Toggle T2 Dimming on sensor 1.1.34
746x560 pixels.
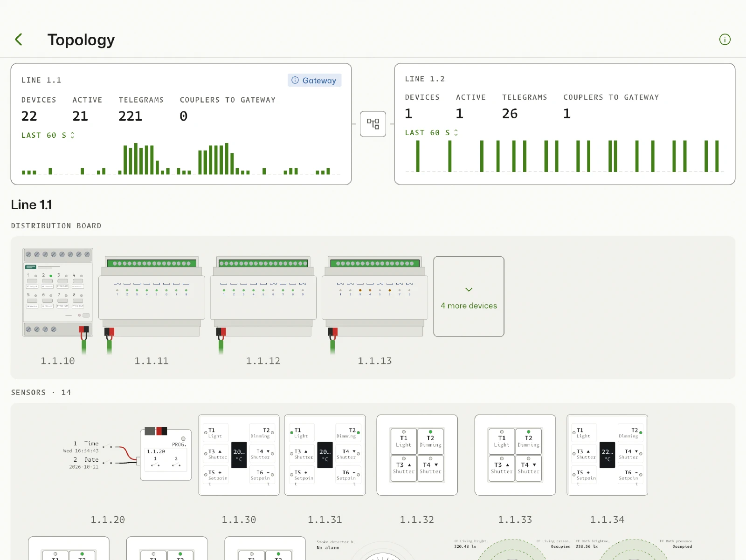pos(630,433)
